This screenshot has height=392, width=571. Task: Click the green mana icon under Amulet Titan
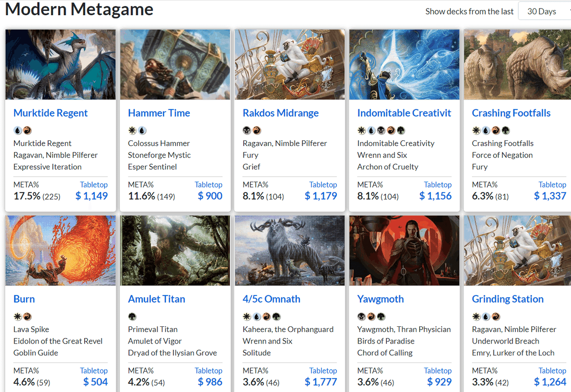(132, 316)
